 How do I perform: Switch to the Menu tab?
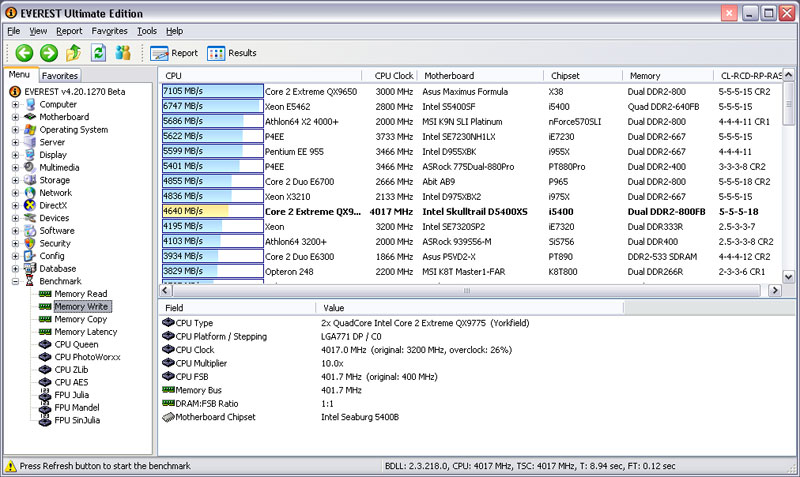pos(19,74)
